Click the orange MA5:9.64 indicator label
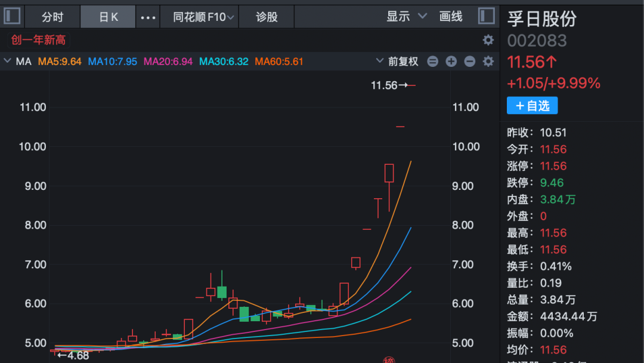The width and height of the screenshot is (644, 363). pyautogui.click(x=60, y=61)
